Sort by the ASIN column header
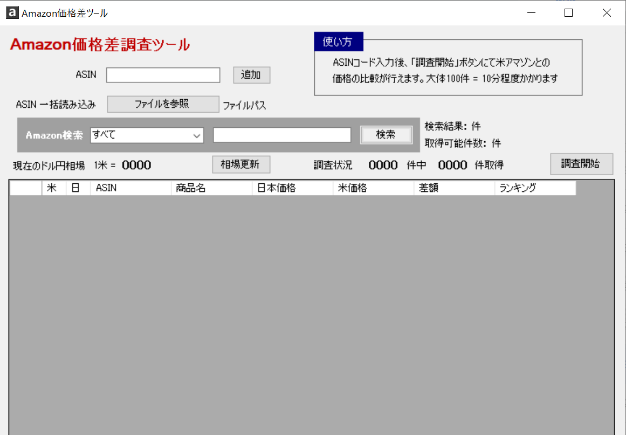 tap(130, 188)
